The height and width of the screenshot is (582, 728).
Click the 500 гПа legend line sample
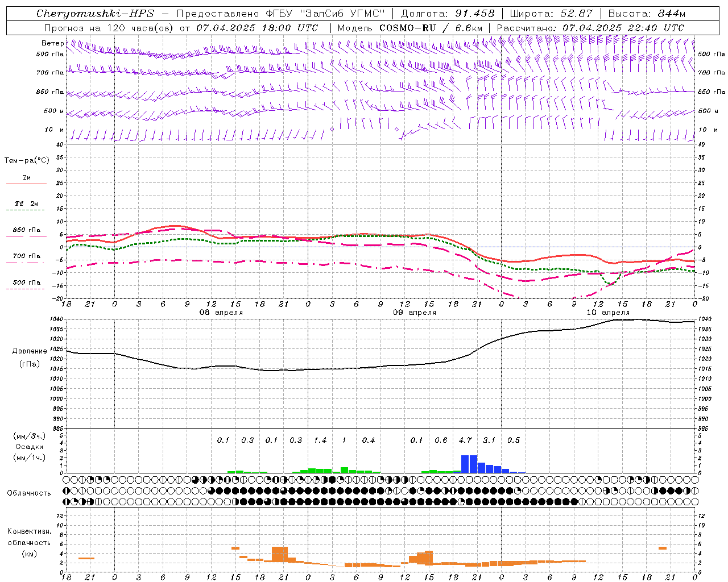point(26,289)
